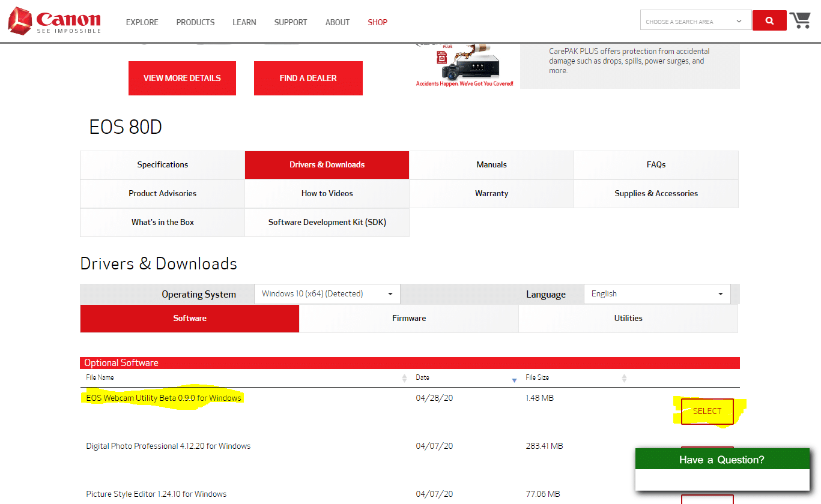Switch to the Manuals tab

492,165
